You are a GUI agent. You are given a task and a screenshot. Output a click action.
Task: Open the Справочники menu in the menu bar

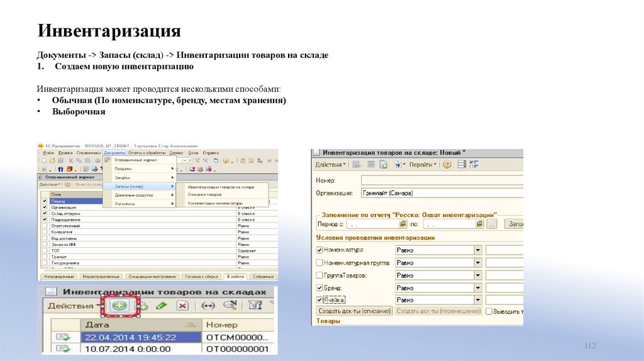[x=89, y=153]
